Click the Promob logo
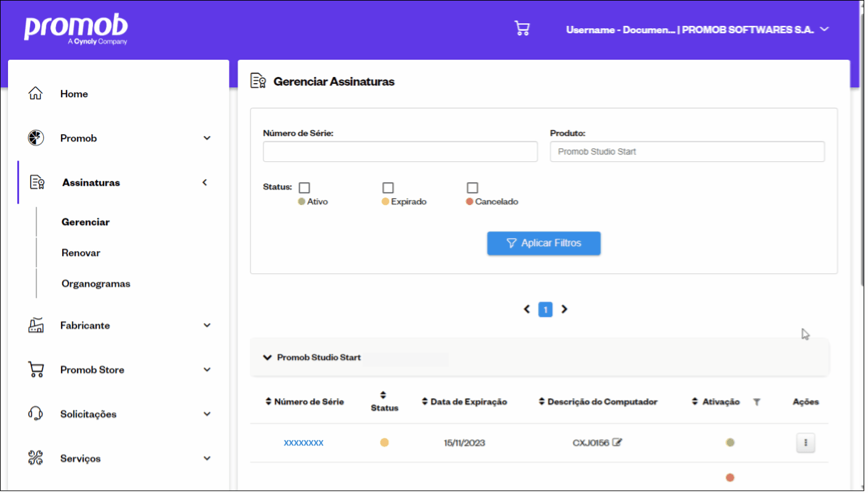 tap(76, 30)
